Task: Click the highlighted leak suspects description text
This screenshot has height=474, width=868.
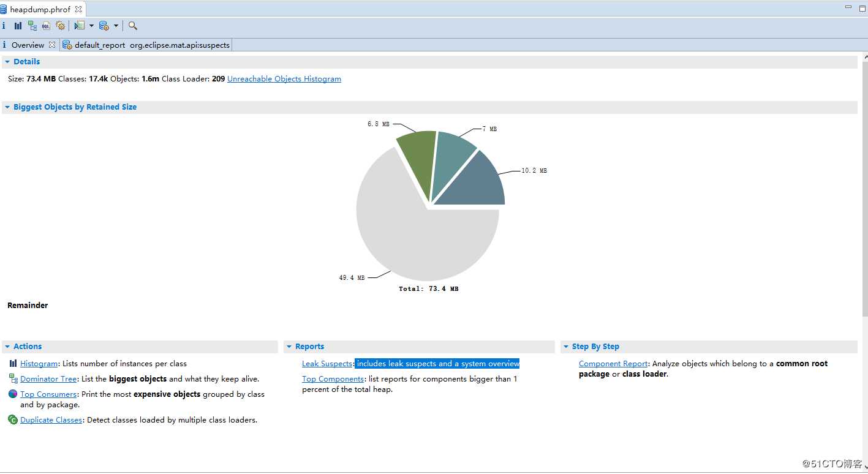Action: point(437,364)
